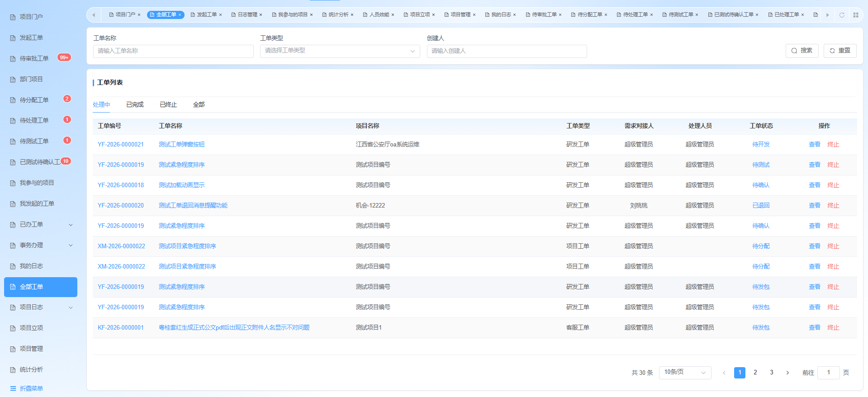Close the 项目门户 tab
This screenshot has height=397, width=868.
[x=139, y=15]
